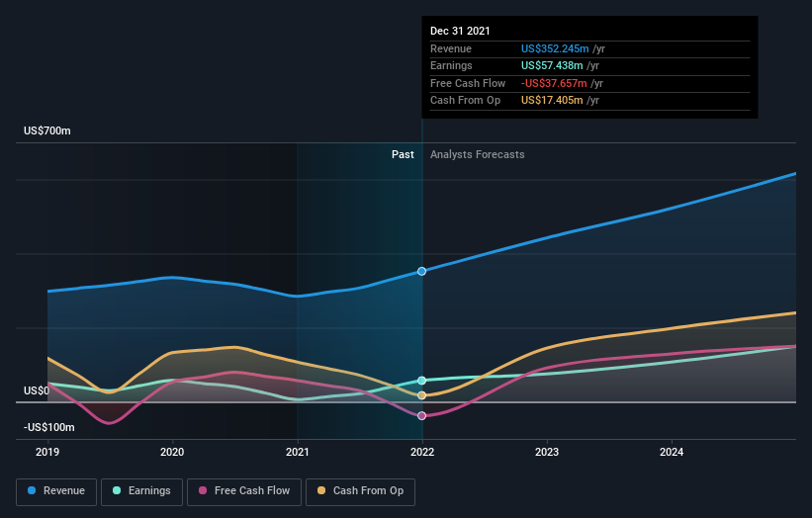Toggle the Revenue legend button
This screenshot has width=812, height=518.
coord(56,491)
